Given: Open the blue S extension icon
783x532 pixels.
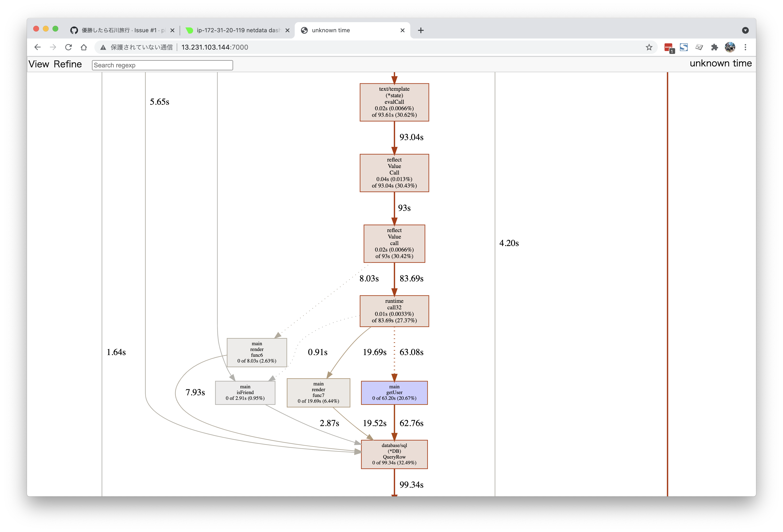Looking at the screenshot, I should click(x=684, y=47).
